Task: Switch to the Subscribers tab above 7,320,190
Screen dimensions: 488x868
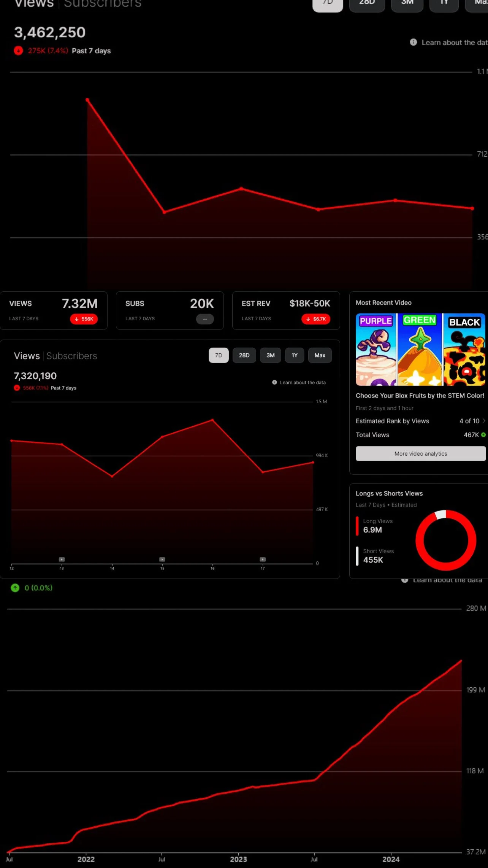Action: click(72, 356)
